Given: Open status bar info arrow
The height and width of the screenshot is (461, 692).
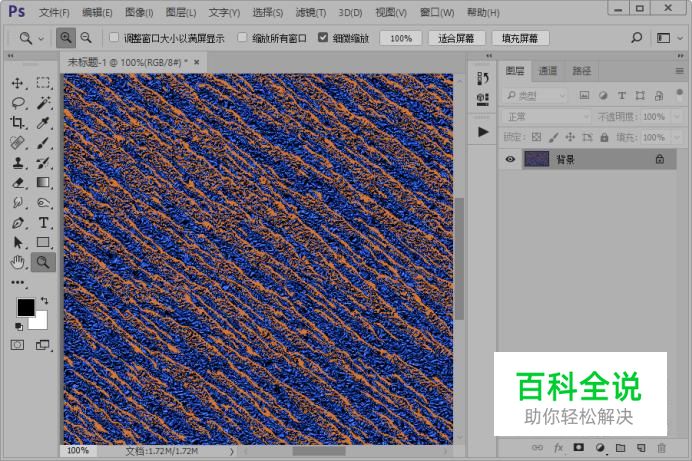Looking at the screenshot, I should 232,451.
